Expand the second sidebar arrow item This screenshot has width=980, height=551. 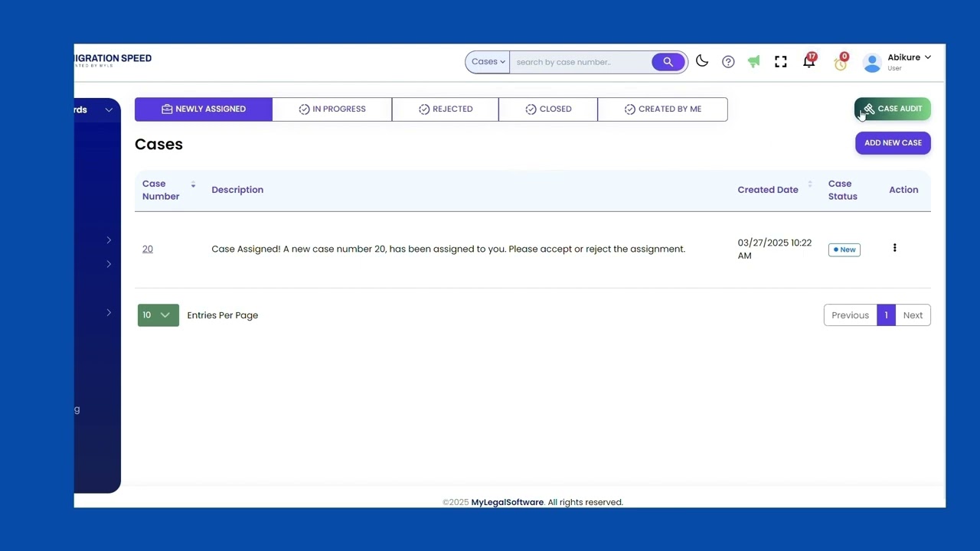pos(109,264)
